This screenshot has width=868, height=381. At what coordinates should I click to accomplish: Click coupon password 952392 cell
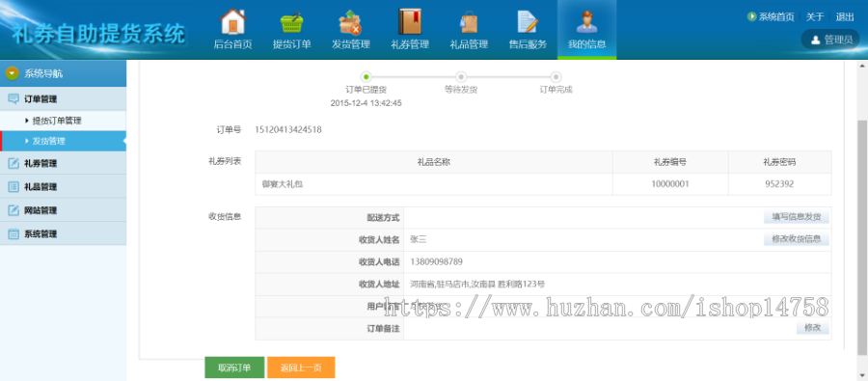779,184
